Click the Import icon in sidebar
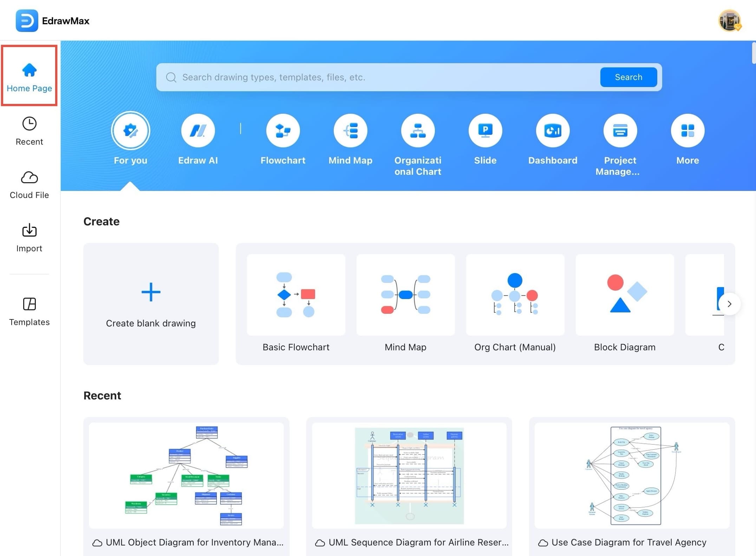The image size is (756, 556). [x=29, y=231]
